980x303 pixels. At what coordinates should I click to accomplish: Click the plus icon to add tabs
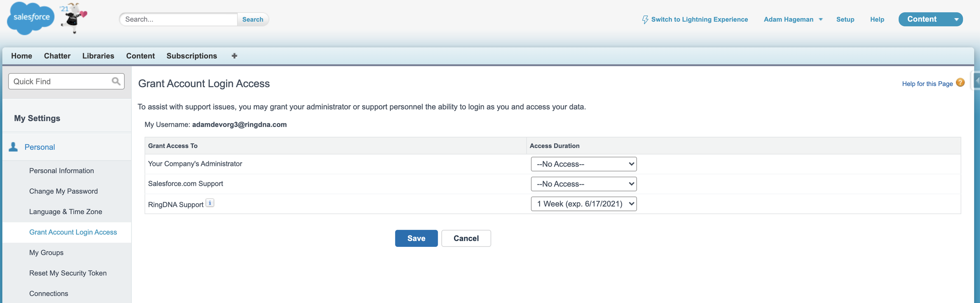pyautogui.click(x=234, y=56)
